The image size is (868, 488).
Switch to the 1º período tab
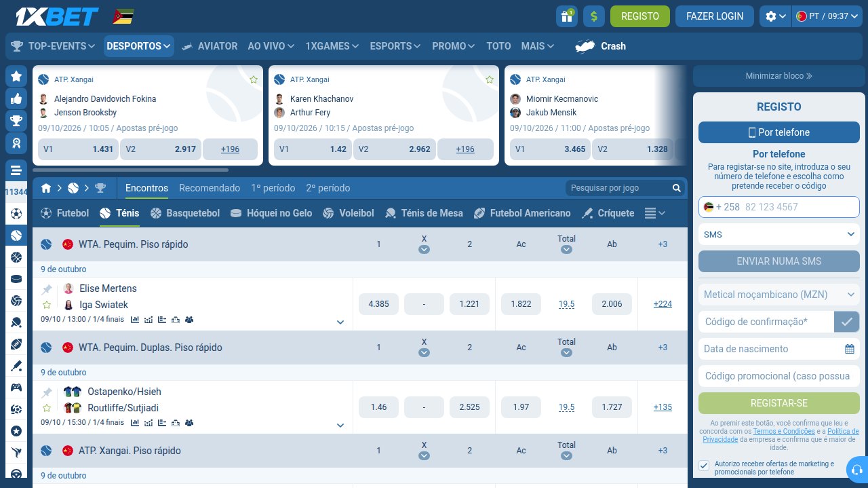[273, 188]
